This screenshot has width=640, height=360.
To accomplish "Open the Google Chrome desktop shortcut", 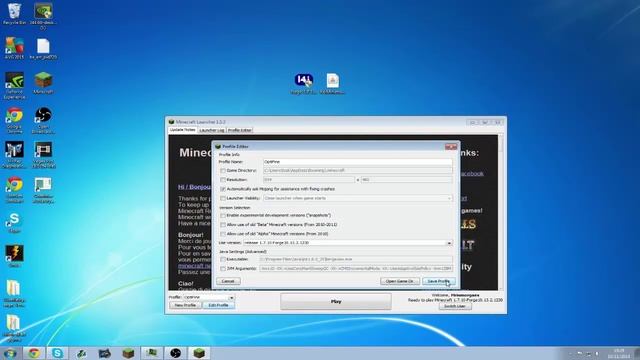I will coord(14,120).
